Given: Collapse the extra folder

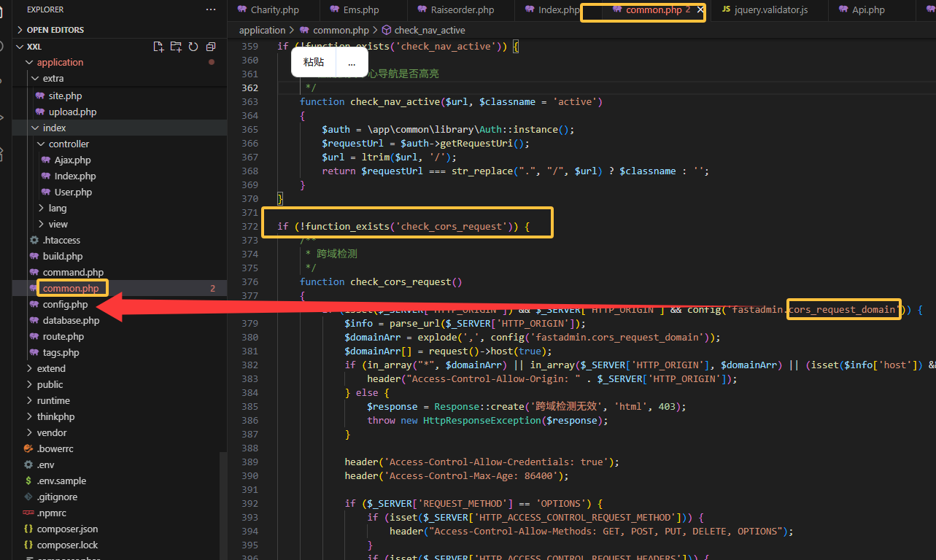Looking at the screenshot, I should coord(53,79).
